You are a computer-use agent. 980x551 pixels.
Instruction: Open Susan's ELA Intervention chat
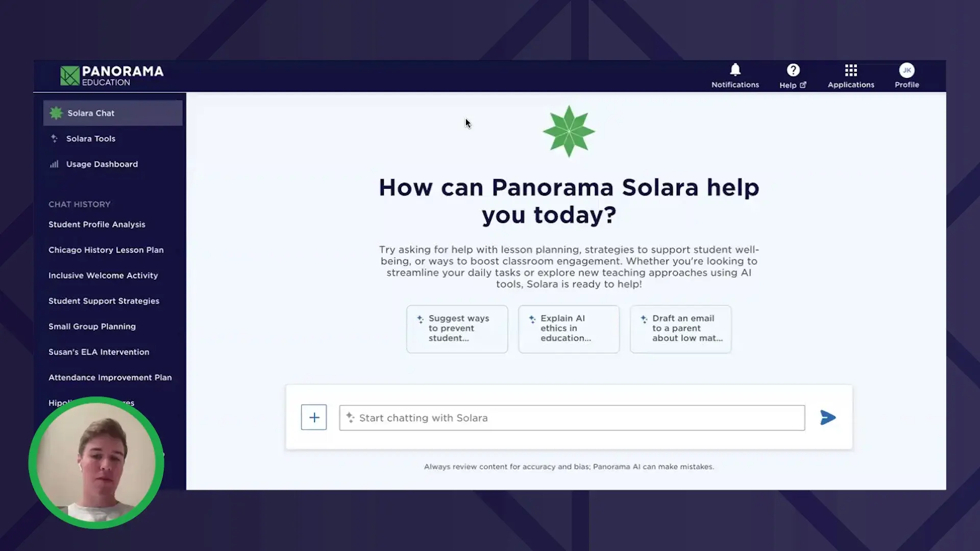pyautogui.click(x=99, y=351)
